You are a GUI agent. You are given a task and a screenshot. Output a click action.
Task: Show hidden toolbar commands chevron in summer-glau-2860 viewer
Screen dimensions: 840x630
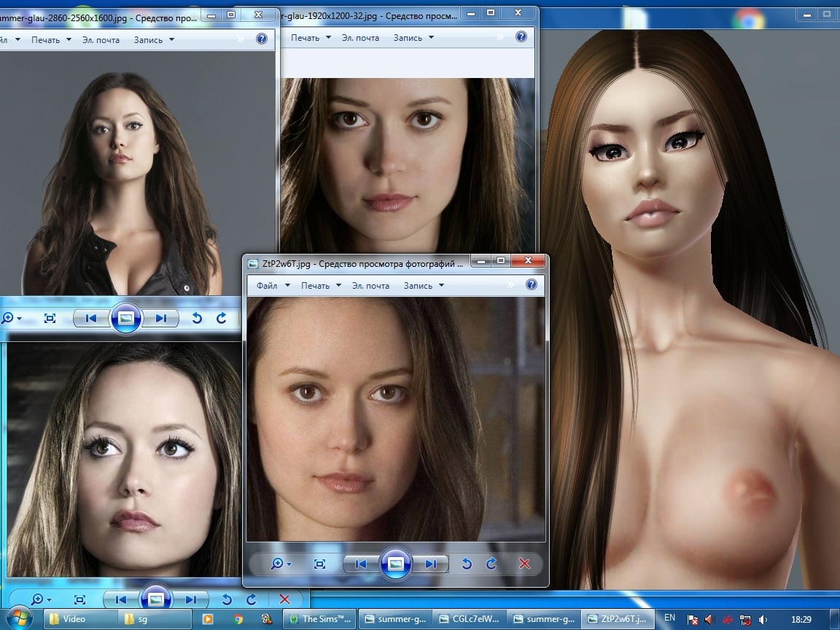(x=241, y=39)
